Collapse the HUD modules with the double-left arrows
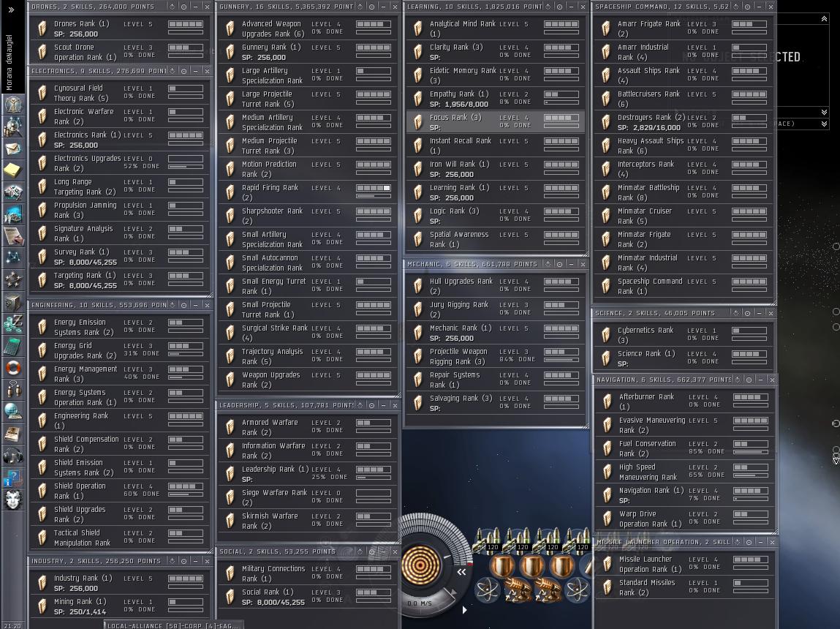Screen dimensions: 840x629 461,572
